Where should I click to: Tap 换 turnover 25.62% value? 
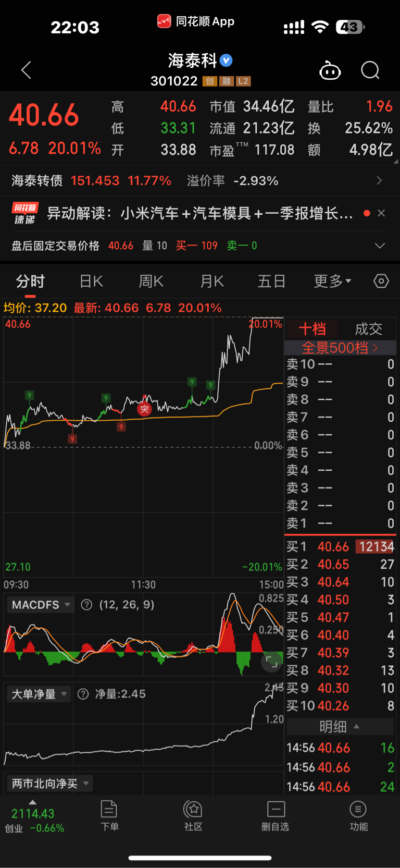click(x=369, y=128)
